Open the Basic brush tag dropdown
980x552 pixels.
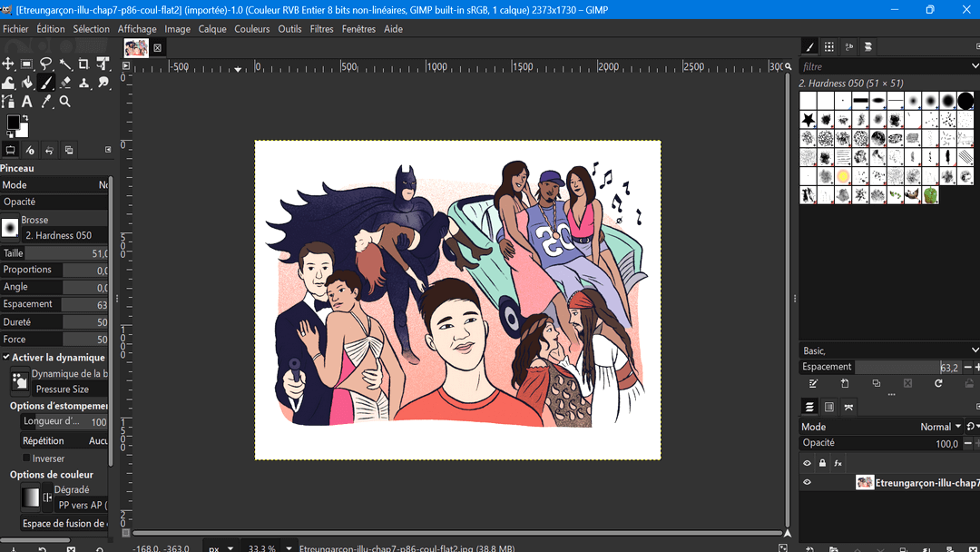point(975,350)
